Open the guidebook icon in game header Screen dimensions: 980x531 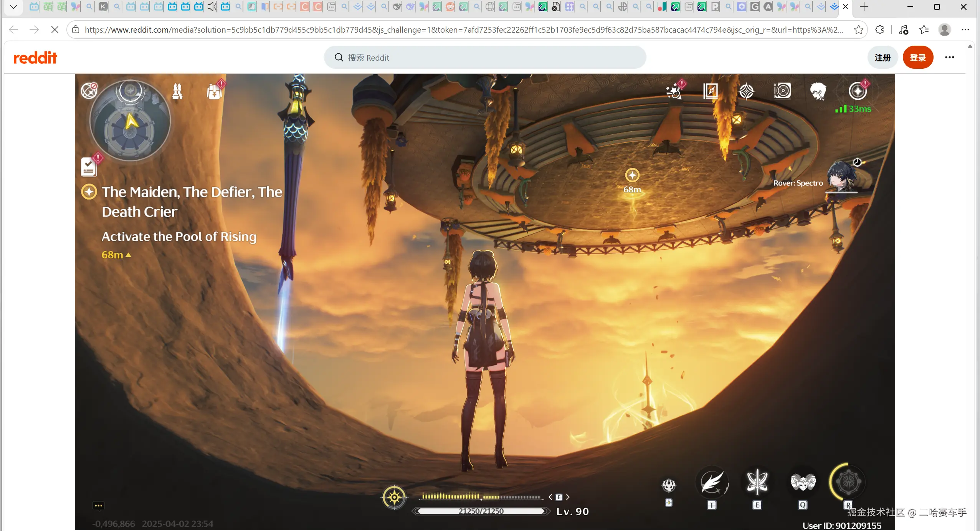(710, 91)
